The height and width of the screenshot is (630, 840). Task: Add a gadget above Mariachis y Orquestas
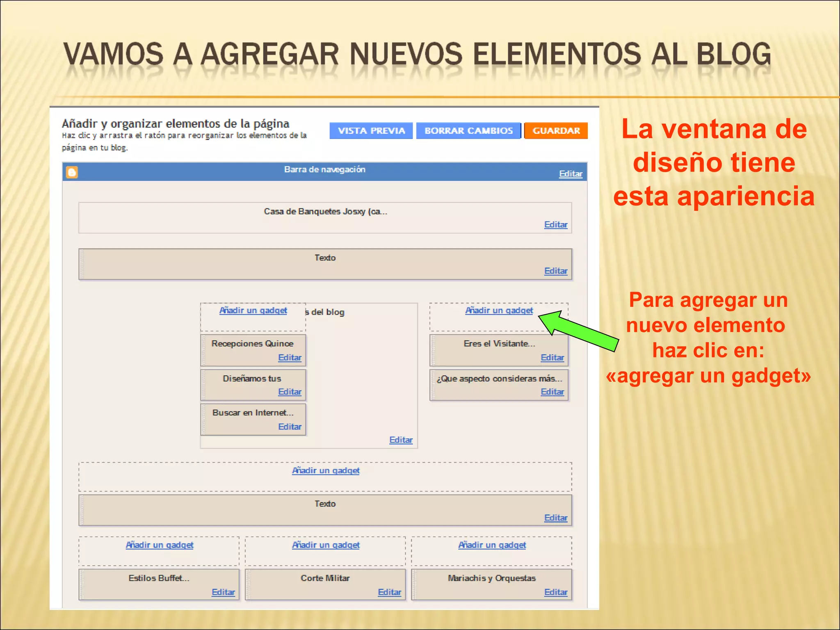pyautogui.click(x=492, y=545)
